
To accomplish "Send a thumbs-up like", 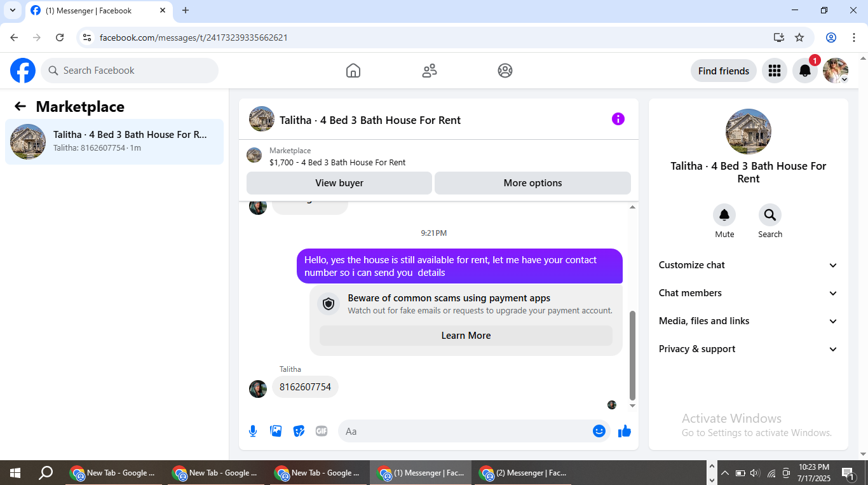I will [x=625, y=431].
